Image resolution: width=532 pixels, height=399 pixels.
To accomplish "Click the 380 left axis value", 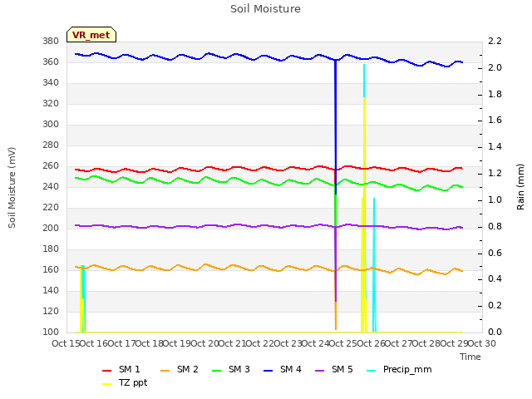I will 51,42.
